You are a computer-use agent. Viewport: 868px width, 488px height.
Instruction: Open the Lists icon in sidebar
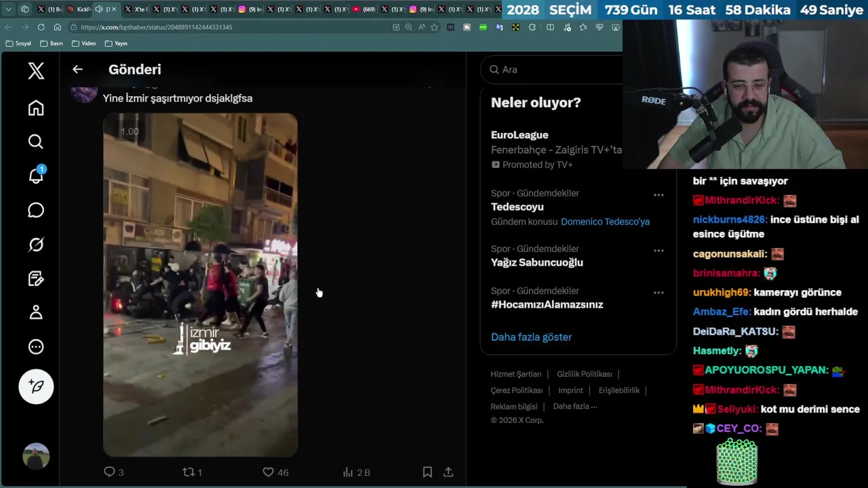(x=36, y=279)
